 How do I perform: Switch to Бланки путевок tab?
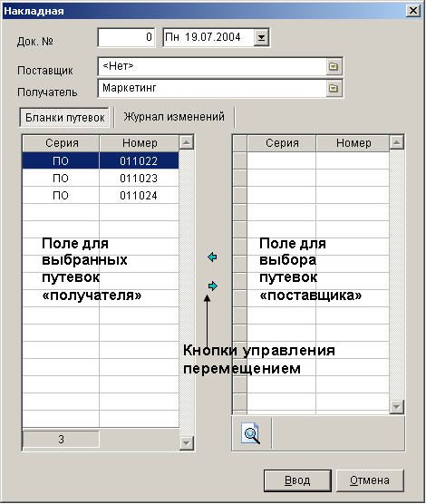point(64,117)
